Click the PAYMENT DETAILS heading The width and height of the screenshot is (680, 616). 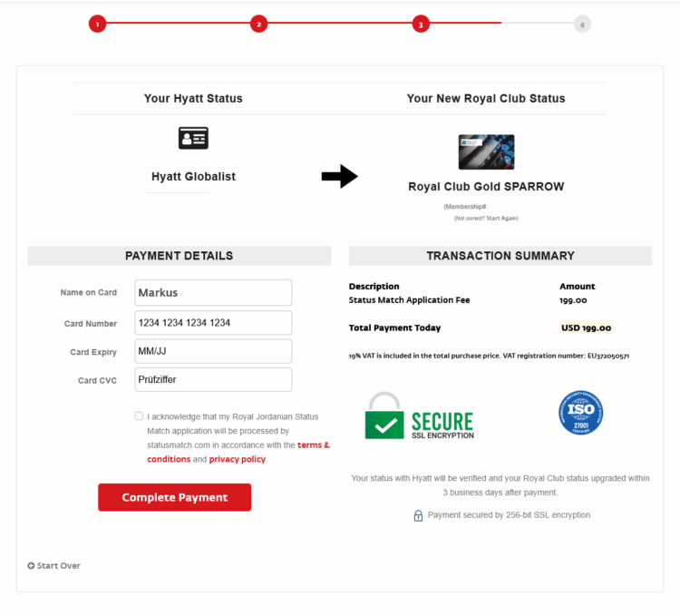tap(180, 256)
